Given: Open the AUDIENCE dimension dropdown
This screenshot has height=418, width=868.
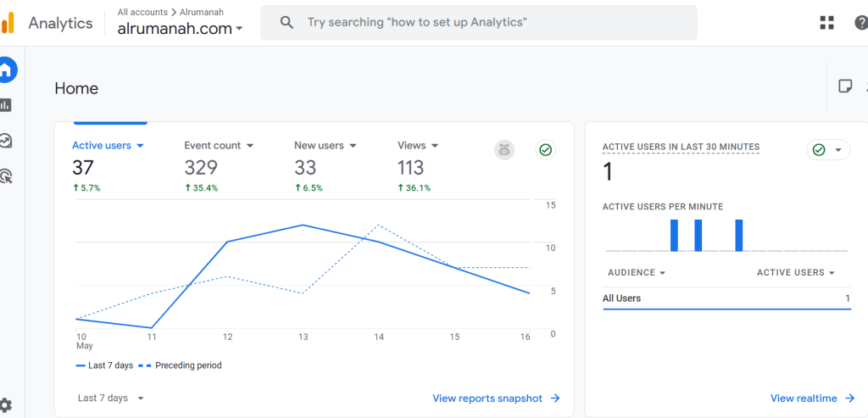Looking at the screenshot, I should [637, 272].
